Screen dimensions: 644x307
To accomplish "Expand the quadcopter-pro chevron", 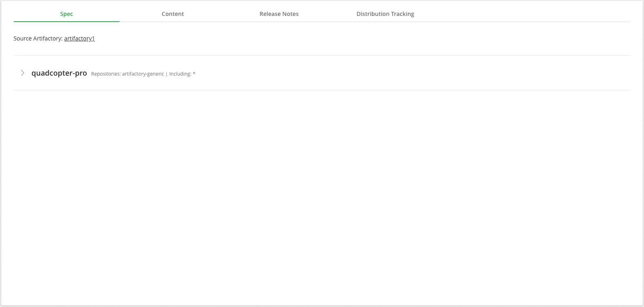I will click(x=22, y=73).
